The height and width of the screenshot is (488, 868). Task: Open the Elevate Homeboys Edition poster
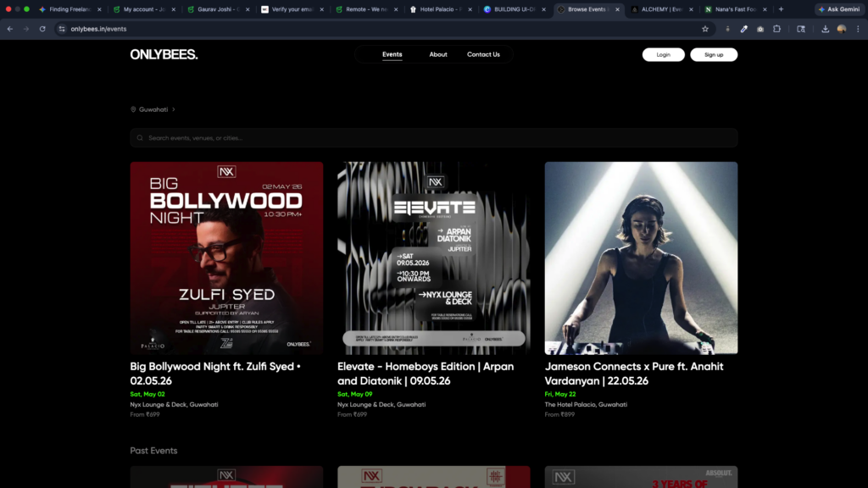click(x=433, y=258)
